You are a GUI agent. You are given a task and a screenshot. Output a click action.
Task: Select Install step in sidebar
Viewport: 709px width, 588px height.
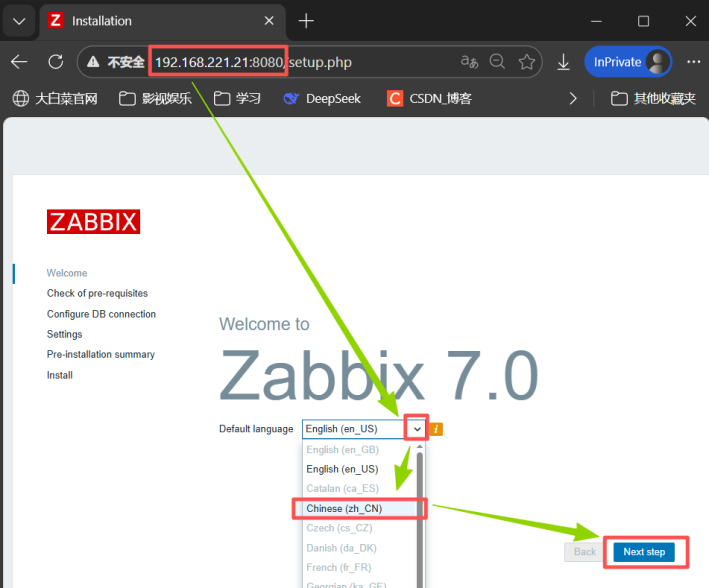click(x=60, y=375)
